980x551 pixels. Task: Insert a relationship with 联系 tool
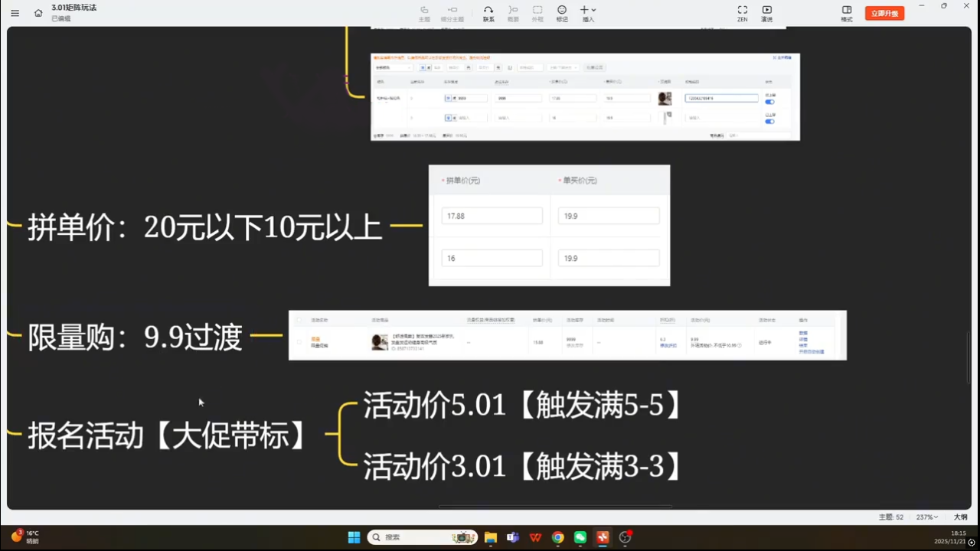[488, 13]
